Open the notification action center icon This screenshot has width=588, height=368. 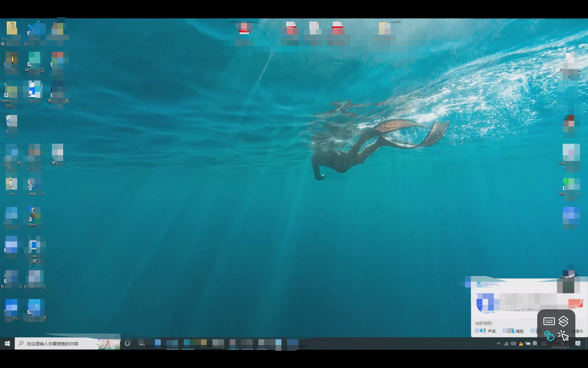(578, 343)
